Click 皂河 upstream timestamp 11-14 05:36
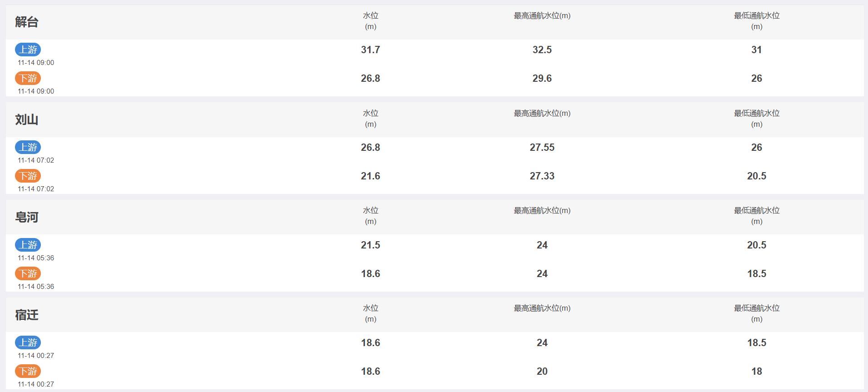This screenshot has width=868, height=392. tap(36, 258)
